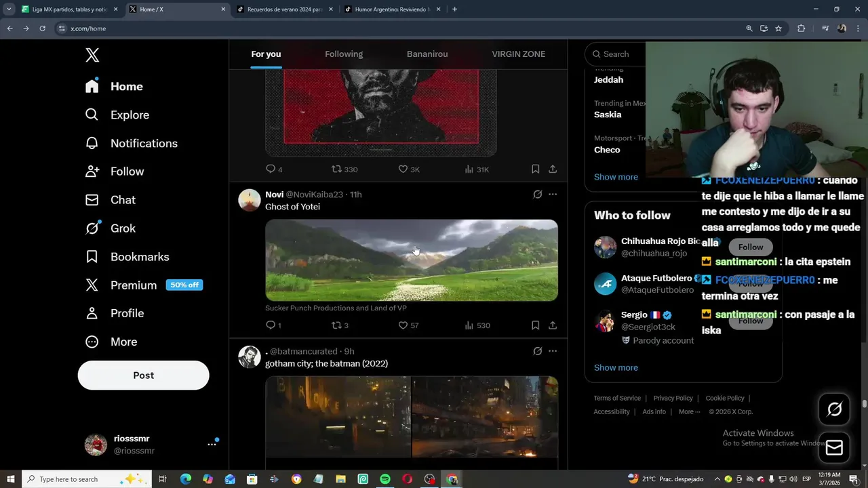Repost Novi's Ghost of Yotei post
868x488 pixels.
[339, 325]
